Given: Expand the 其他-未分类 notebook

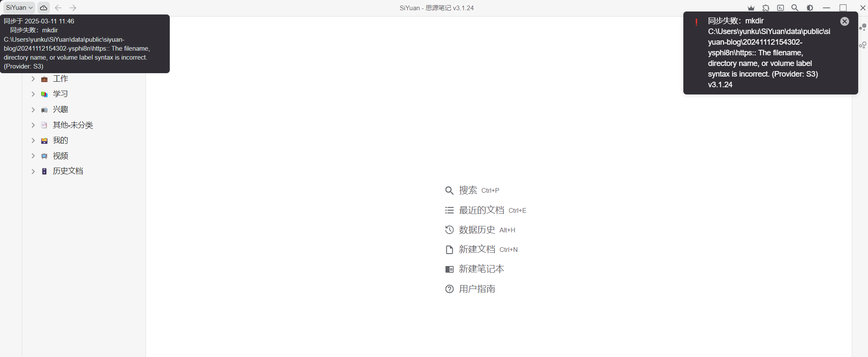Looking at the screenshot, I should coord(33,125).
